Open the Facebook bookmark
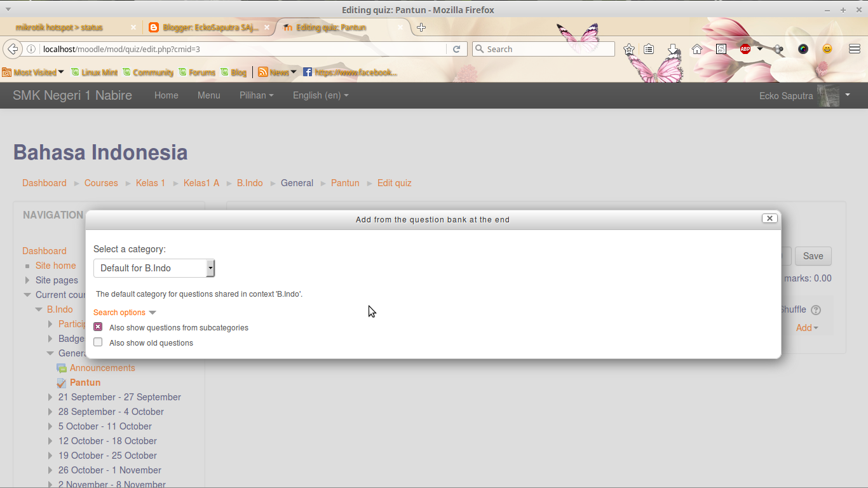 (x=350, y=72)
